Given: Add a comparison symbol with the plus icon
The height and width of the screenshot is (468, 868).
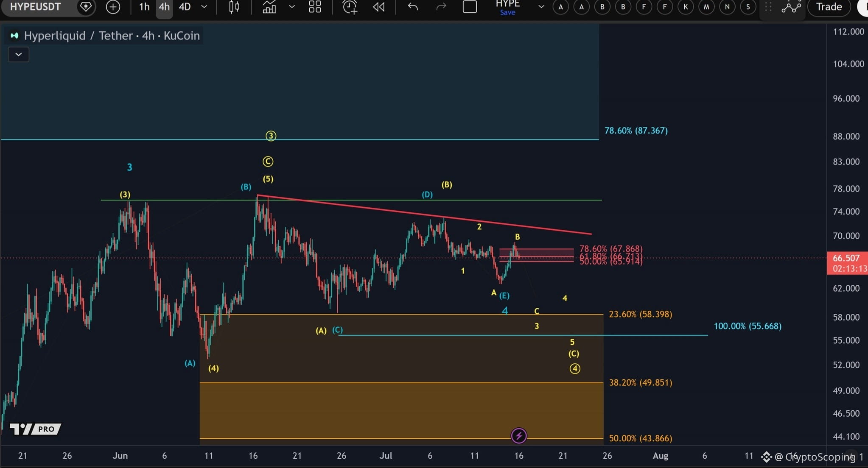Looking at the screenshot, I should [113, 7].
